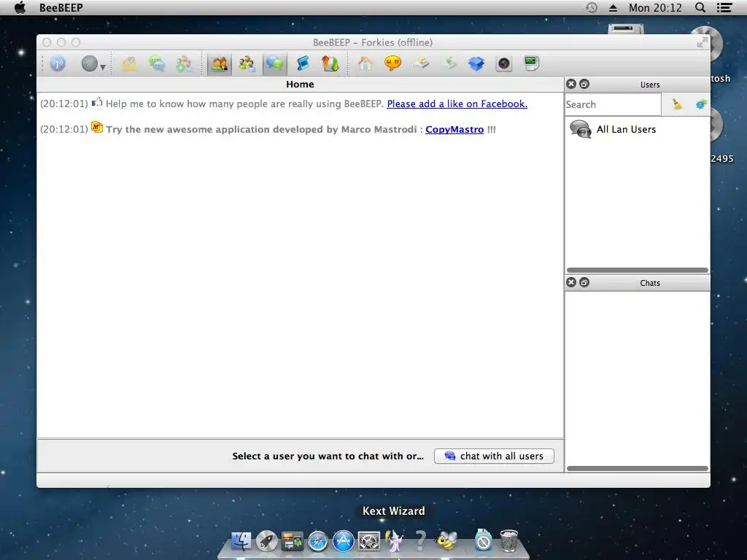Image resolution: width=747 pixels, height=560 pixels.
Task: Open Spotlight search magnifier
Action: (700, 7)
